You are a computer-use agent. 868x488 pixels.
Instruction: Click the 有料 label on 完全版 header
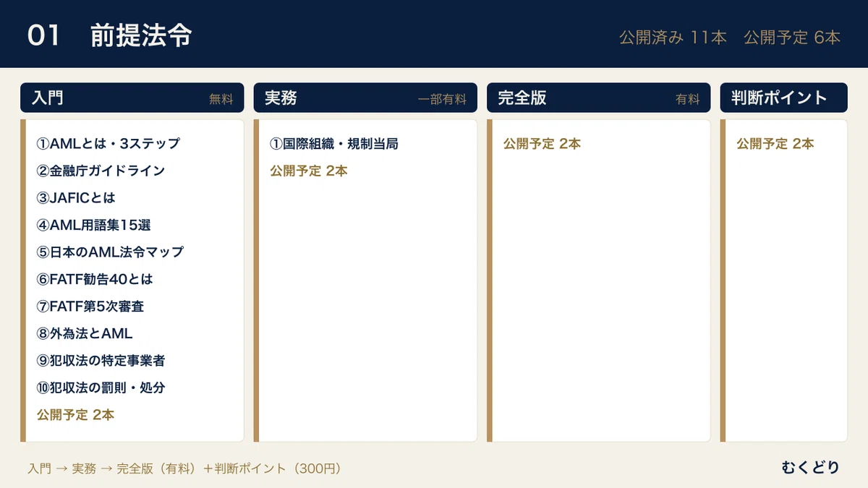[x=688, y=100]
